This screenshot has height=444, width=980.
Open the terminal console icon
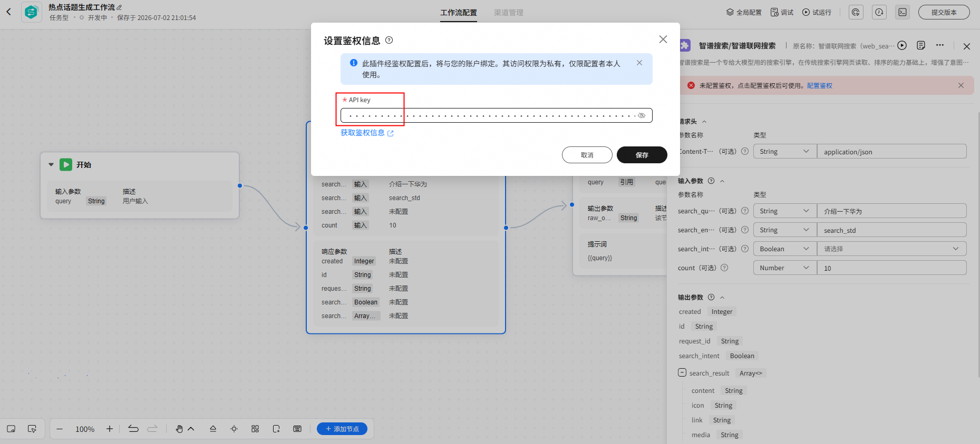(x=903, y=12)
